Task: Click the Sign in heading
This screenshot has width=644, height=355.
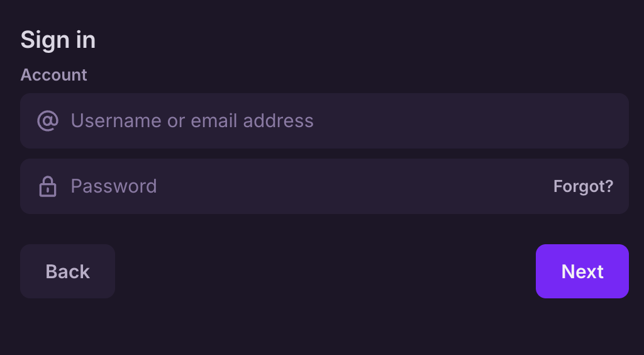Action: [x=58, y=40]
